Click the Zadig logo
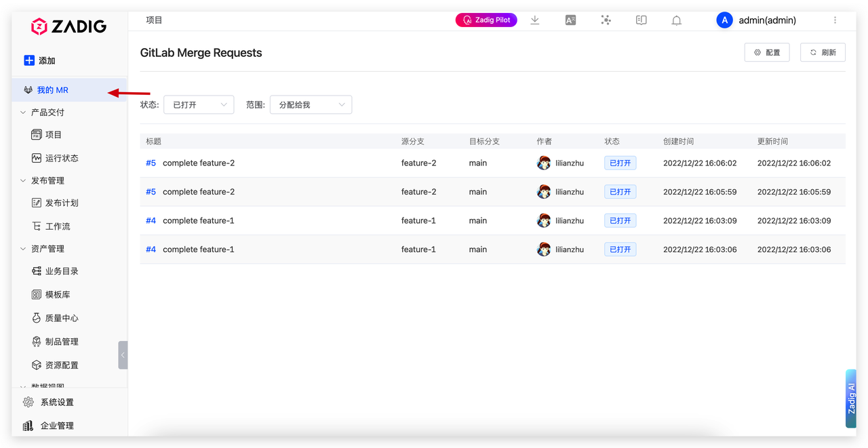This screenshot has width=868, height=448. click(x=68, y=26)
